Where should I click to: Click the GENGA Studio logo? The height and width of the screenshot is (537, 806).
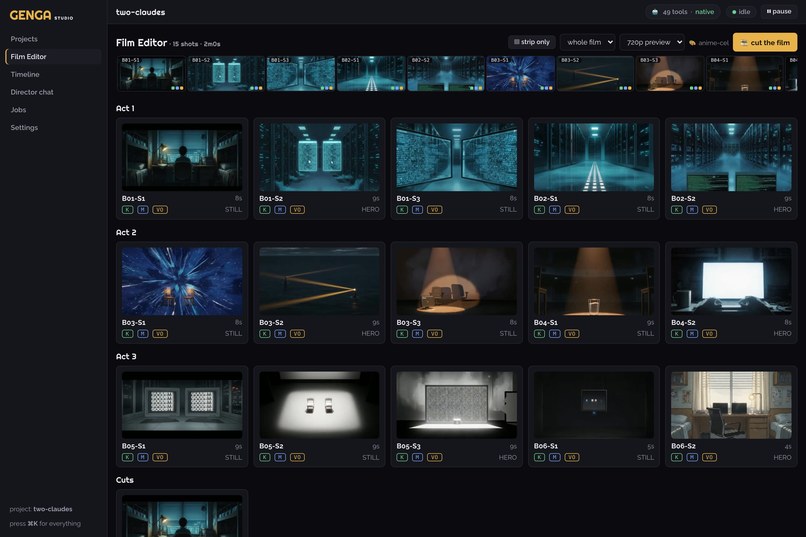[41, 15]
